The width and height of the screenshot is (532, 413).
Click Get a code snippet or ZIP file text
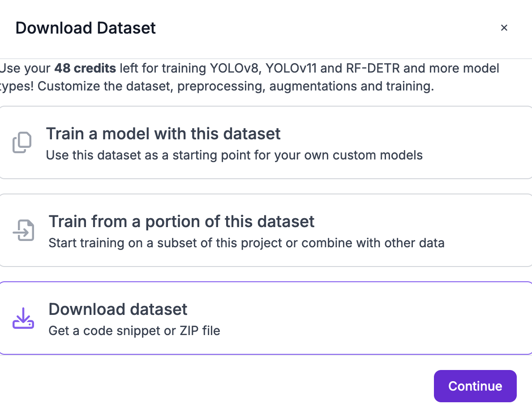tap(134, 331)
